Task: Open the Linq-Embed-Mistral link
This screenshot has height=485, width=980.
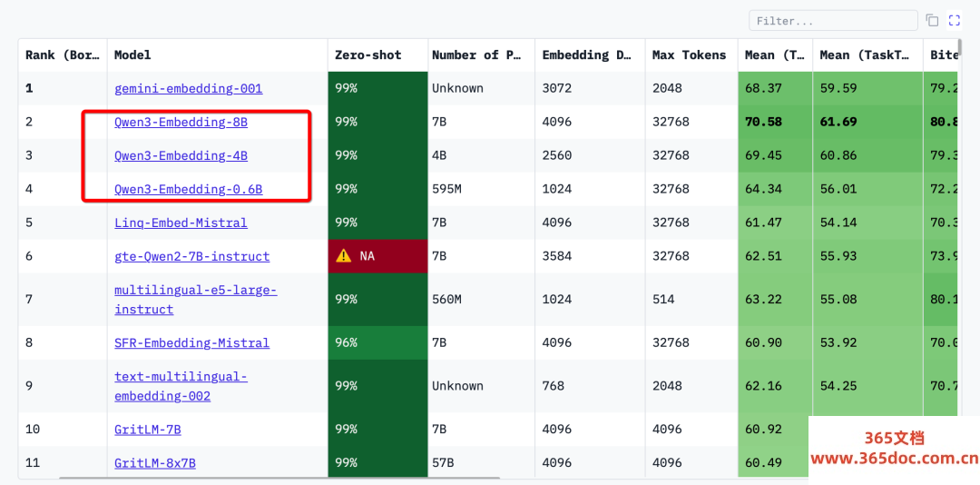Action: 181,223
